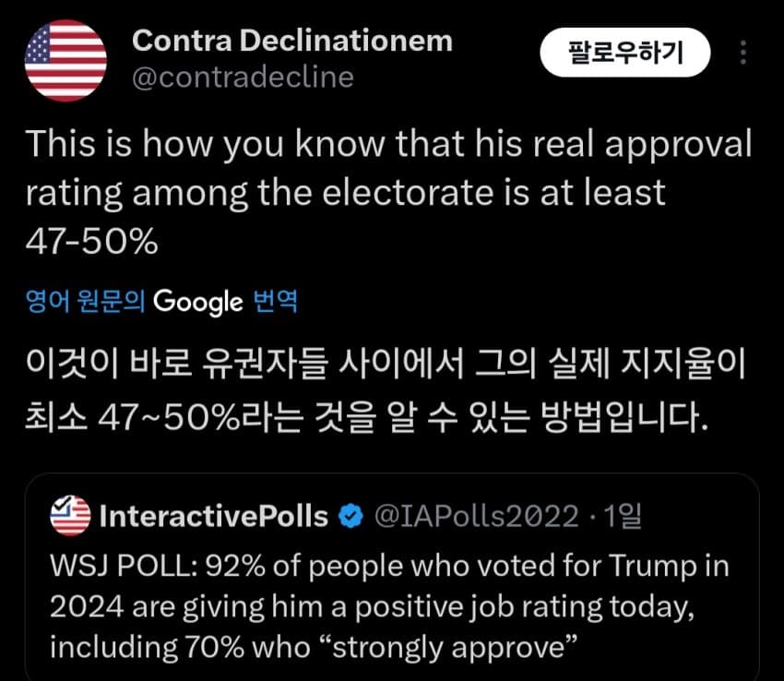Screen dimensions: 784x681
Task: Click the quoted line starting '2024 are giving'
Action: [369, 604]
